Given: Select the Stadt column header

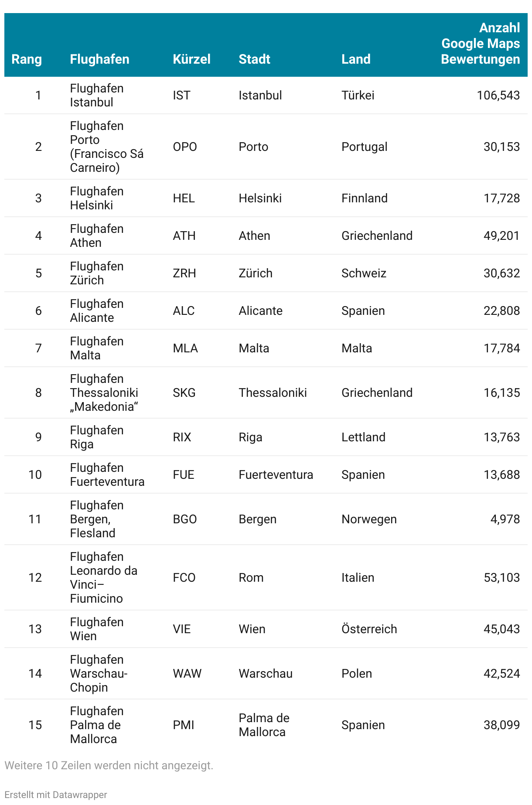Looking at the screenshot, I should 254,59.
